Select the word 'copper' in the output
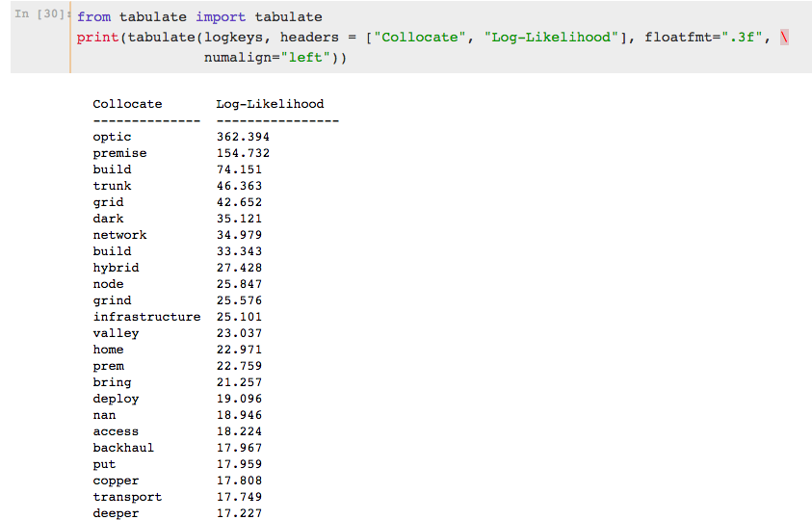The width and height of the screenshot is (812, 520). [x=116, y=481]
